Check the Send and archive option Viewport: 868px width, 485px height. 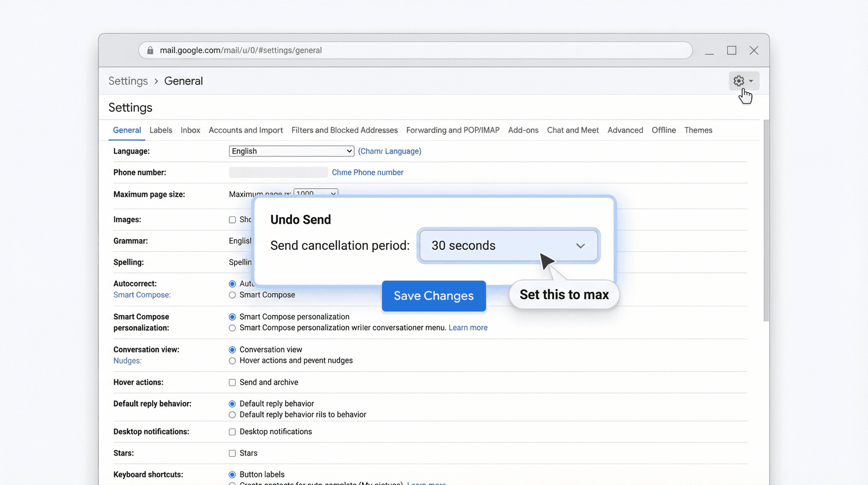pos(232,382)
